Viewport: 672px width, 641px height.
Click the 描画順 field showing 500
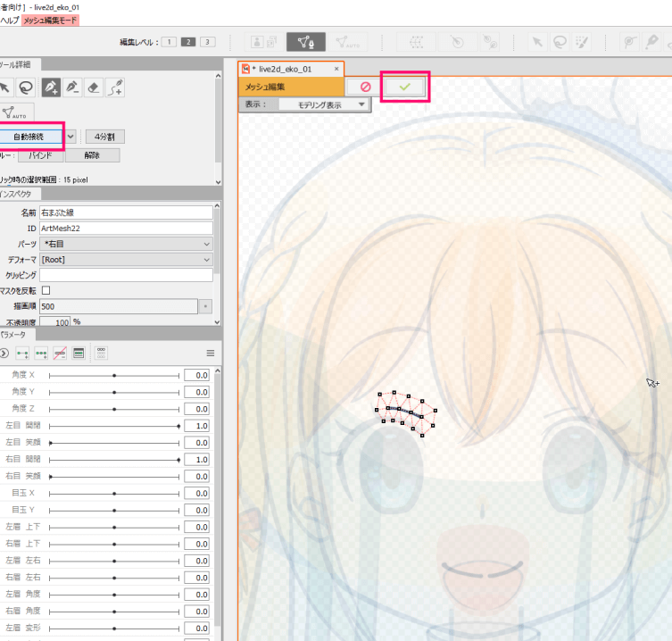point(119,306)
